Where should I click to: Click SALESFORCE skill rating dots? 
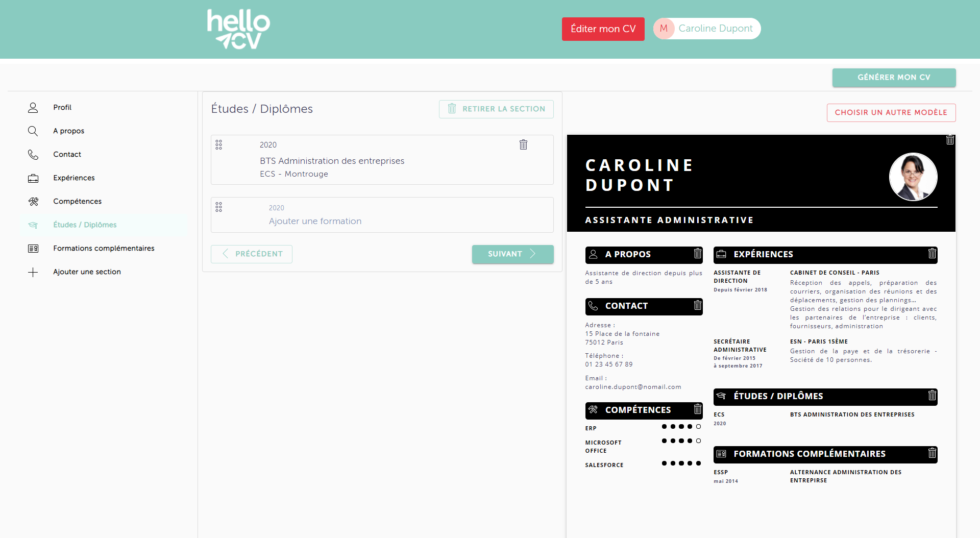point(681,463)
